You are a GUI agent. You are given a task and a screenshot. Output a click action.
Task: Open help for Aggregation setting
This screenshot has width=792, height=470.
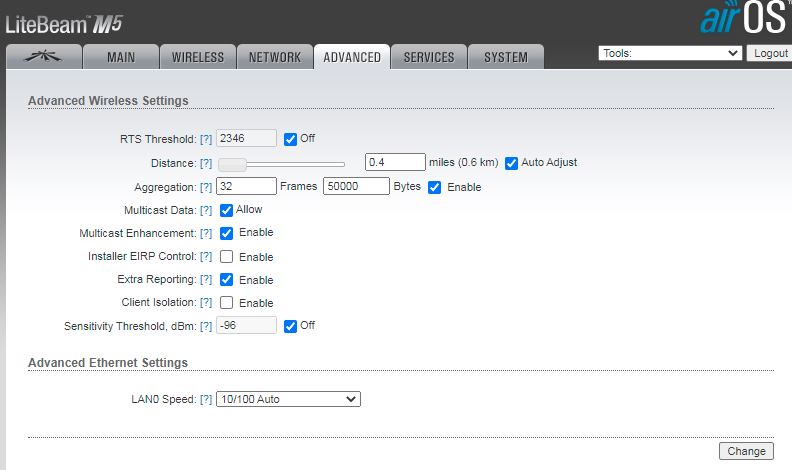206,187
